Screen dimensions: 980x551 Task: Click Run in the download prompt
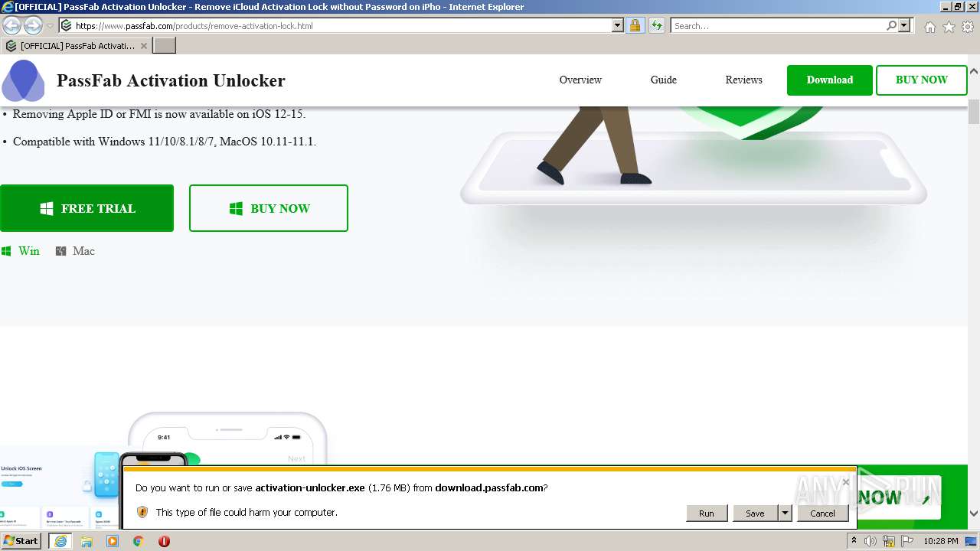click(706, 513)
